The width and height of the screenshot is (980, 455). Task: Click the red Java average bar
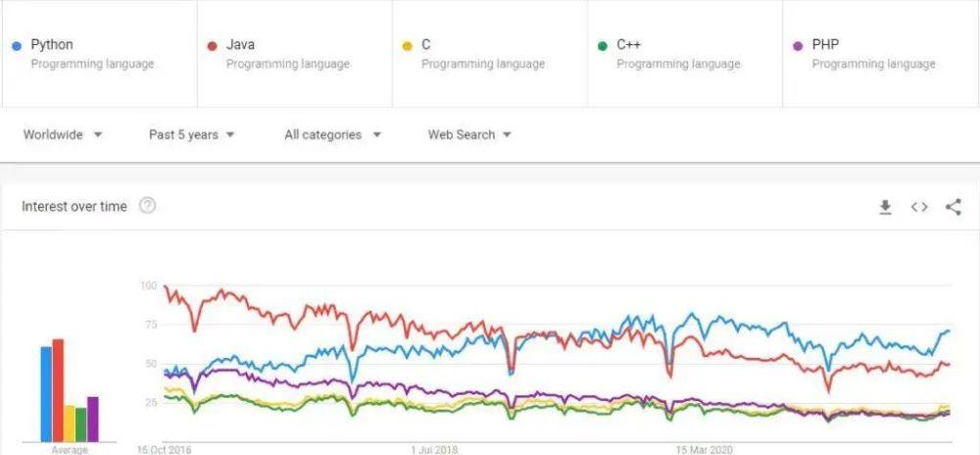[x=58, y=390]
